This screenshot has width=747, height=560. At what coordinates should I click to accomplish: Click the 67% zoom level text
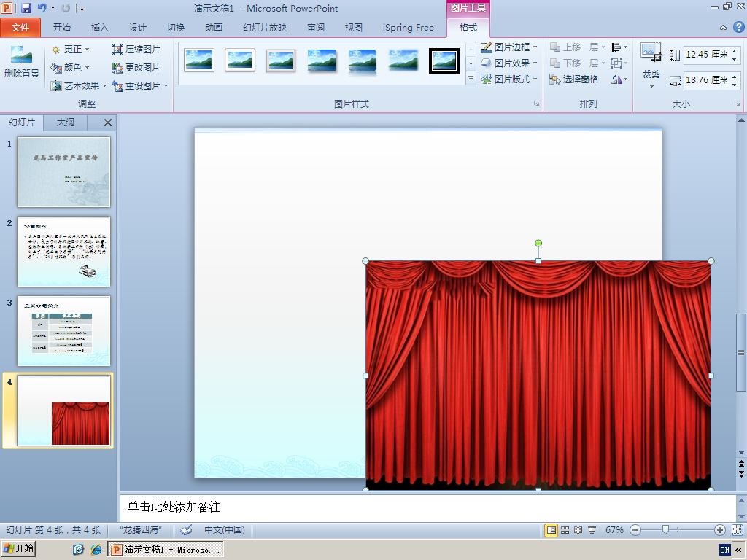(x=614, y=530)
